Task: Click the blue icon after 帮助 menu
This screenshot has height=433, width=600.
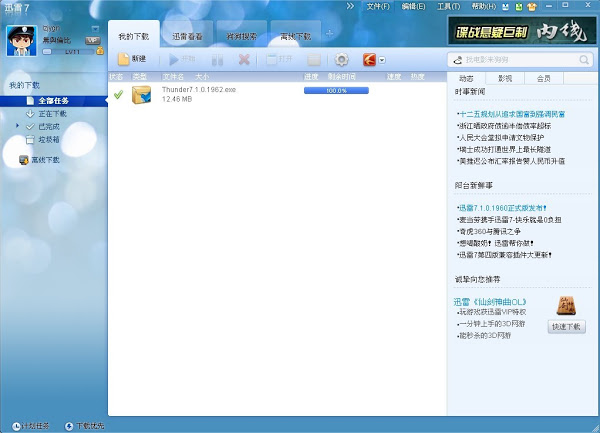Action: [506, 7]
